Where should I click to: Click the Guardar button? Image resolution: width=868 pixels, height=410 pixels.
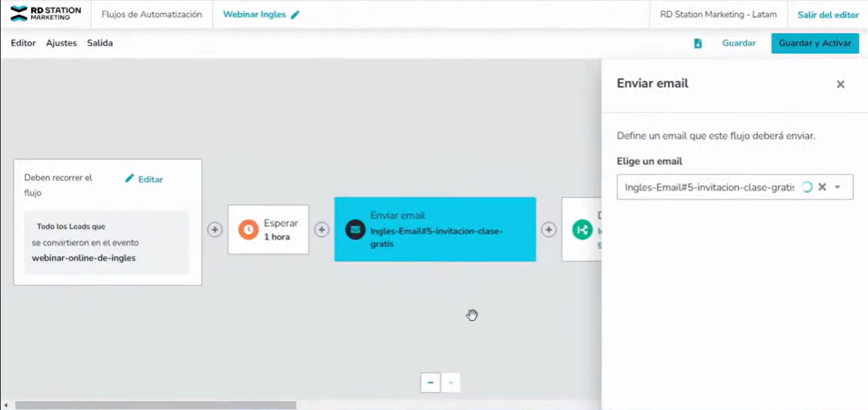click(739, 43)
